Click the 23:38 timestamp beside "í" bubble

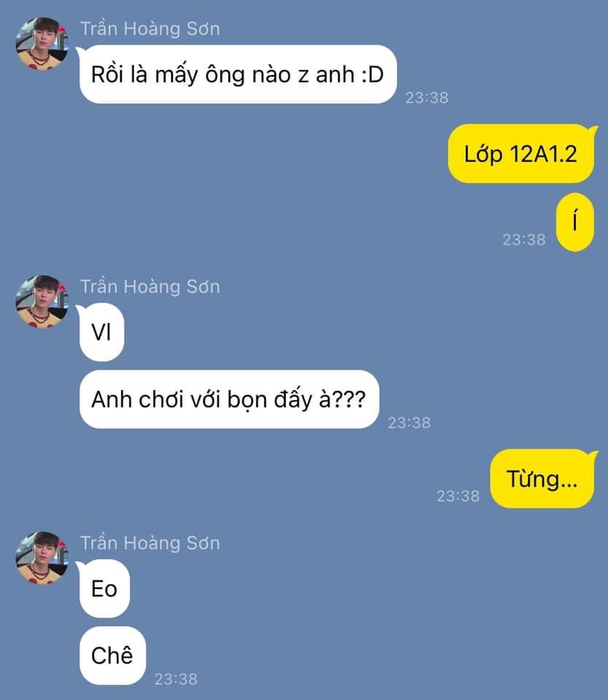(524, 240)
